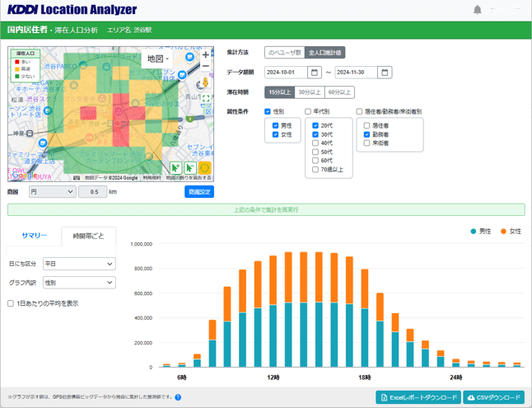This screenshot has height=408, width=532.
Task: Select のべユーザ数 aggregation method
Action: pyautogui.click(x=285, y=53)
